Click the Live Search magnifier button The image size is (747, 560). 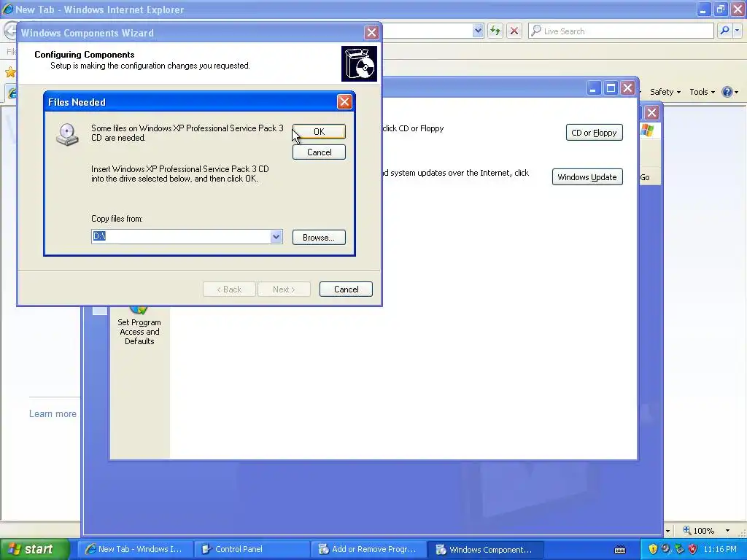[724, 31]
